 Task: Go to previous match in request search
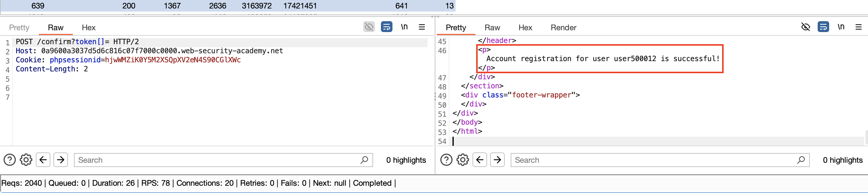coord(43,160)
